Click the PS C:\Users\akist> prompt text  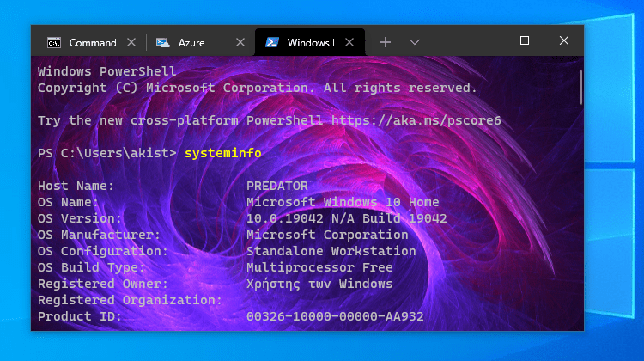107,153
